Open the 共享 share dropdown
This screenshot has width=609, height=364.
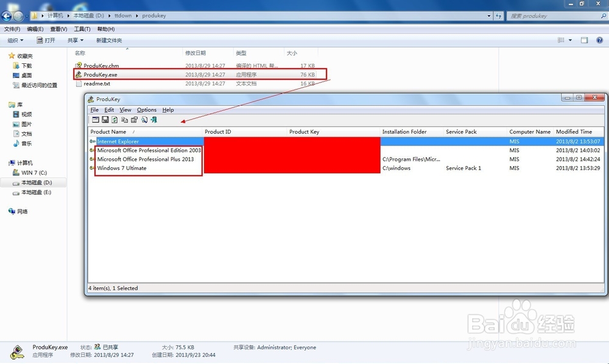[76, 40]
